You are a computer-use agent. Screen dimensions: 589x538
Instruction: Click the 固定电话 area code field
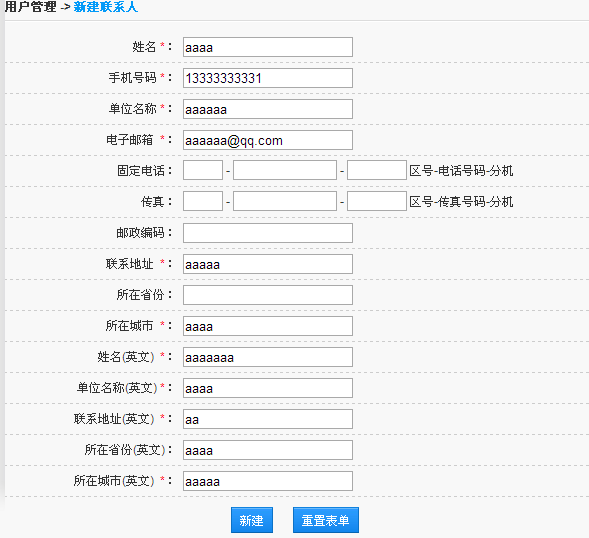pyautogui.click(x=203, y=170)
